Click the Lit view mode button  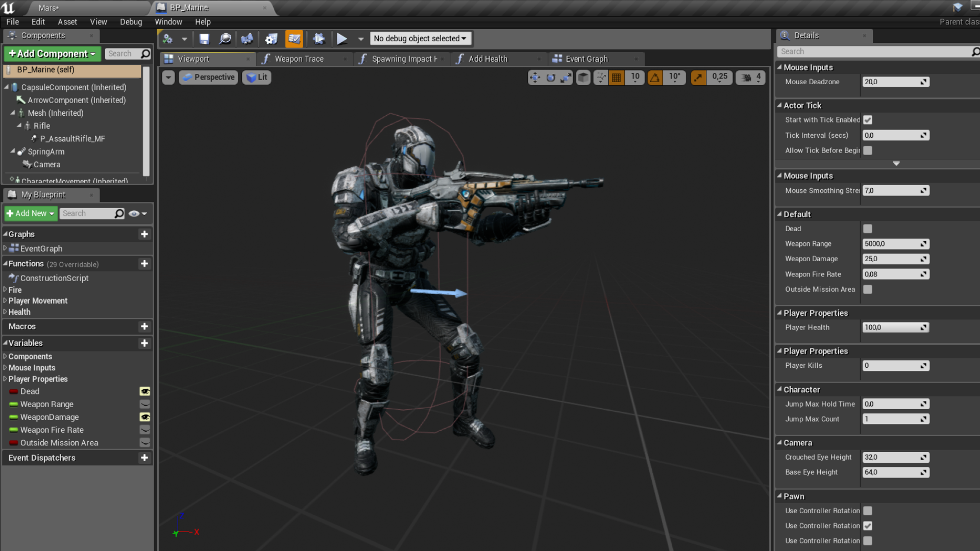pos(257,78)
